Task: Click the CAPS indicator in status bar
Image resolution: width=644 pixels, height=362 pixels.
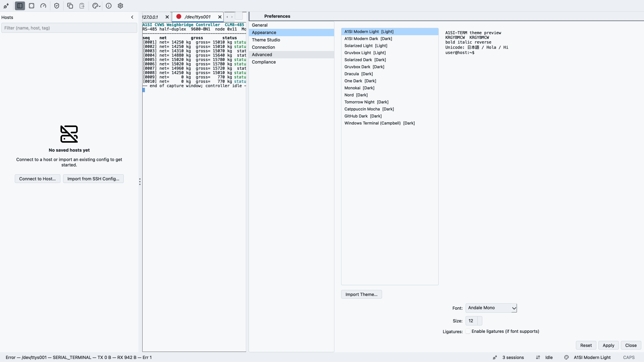Action: 629,357
